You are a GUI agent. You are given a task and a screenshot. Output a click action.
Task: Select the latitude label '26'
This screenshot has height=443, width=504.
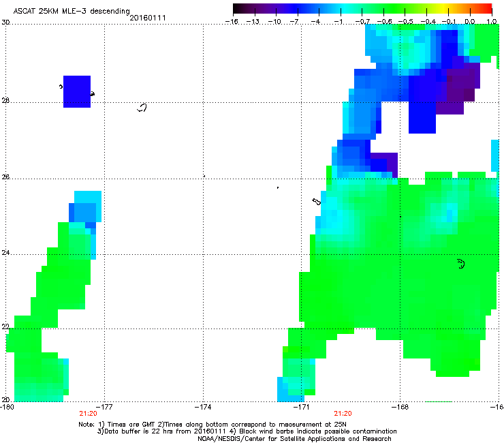(5, 177)
